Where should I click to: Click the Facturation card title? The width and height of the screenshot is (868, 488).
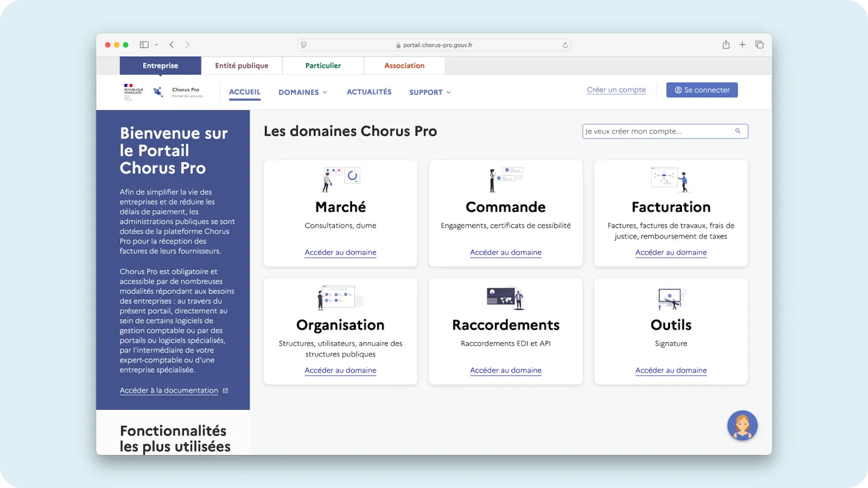[671, 207]
